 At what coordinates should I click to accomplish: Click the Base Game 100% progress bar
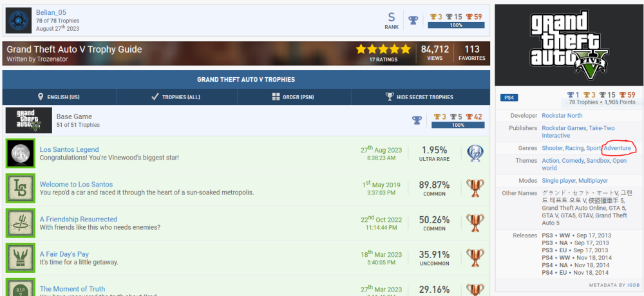point(456,125)
